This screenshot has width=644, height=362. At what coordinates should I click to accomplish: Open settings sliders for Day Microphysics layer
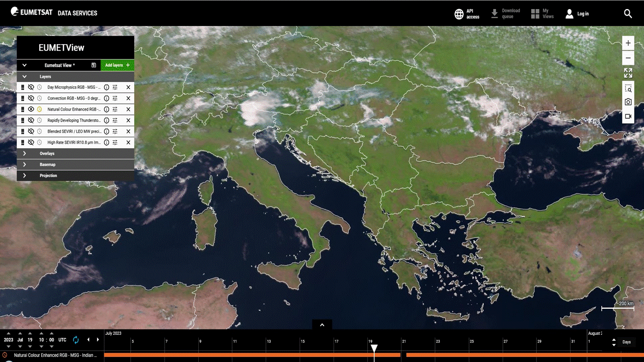click(115, 87)
